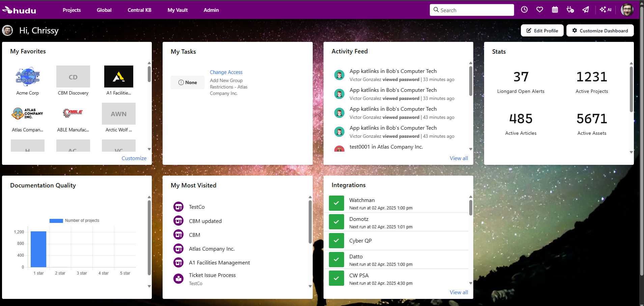Viewport: 644px width, 306px height.
Task: Click Datto green check status icon
Action: point(336,260)
